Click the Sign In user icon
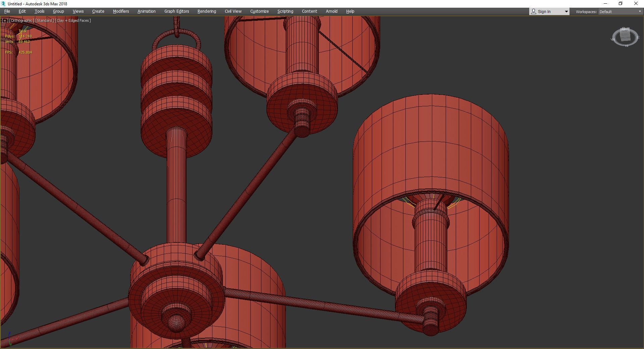Image resolution: width=644 pixels, height=349 pixels. click(x=534, y=11)
